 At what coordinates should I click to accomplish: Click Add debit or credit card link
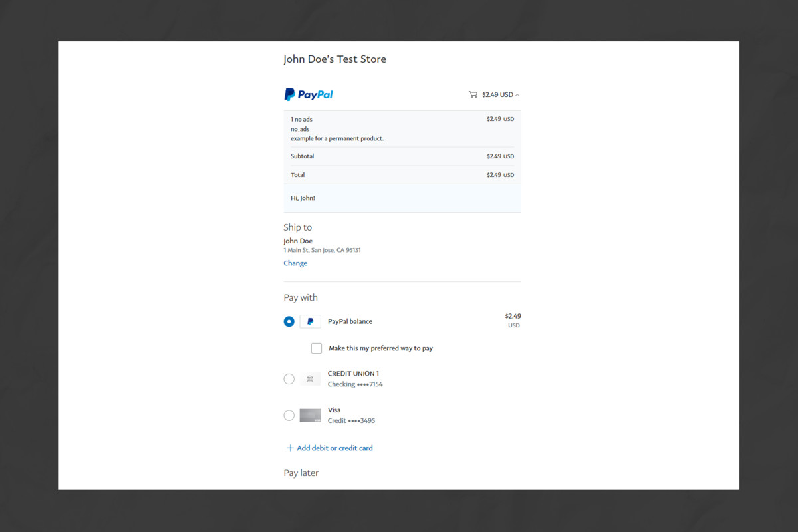pyautogui.click(x=334, y=448)
